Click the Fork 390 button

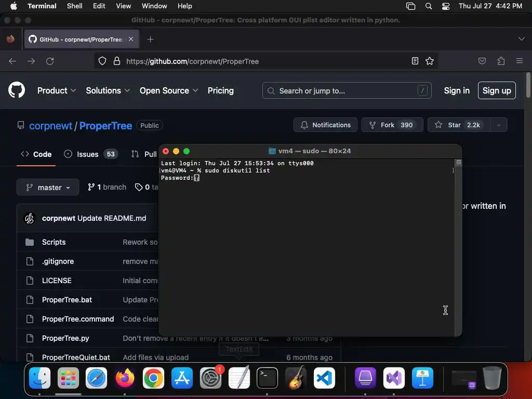pos(392,125)
